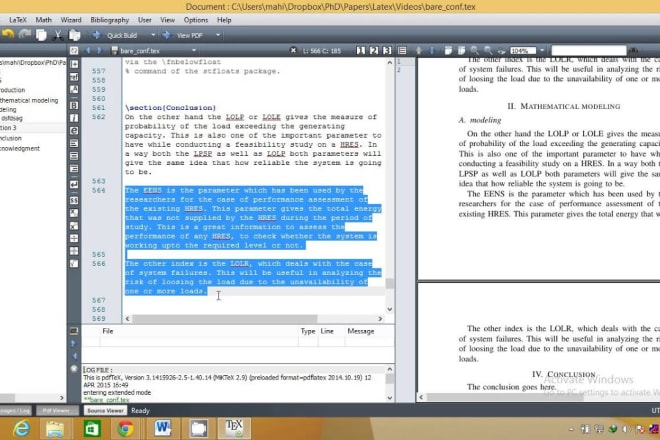The width and height of the screenshot is (660, 440).
Task: Click the yellow Undo arrow icon
Action: (x=8, y=35)
